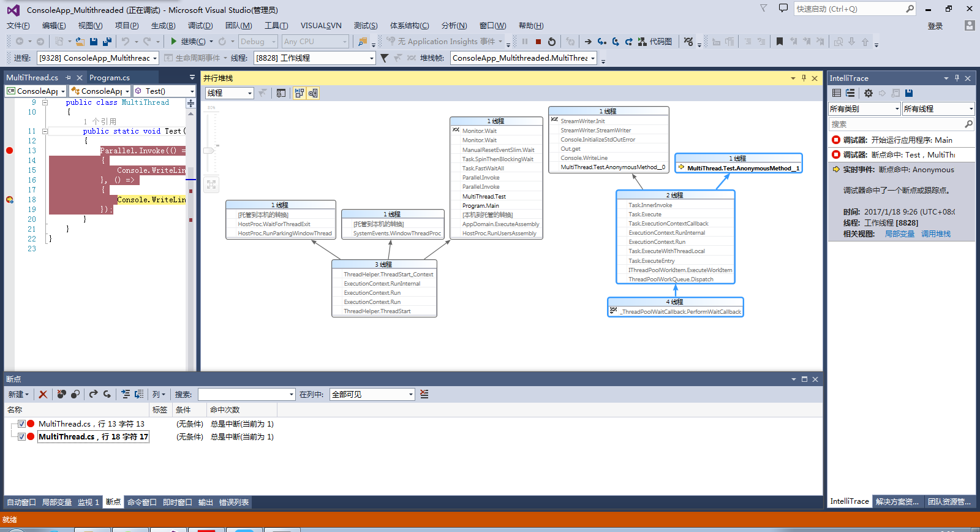Open the process dropdown showing [9328]
The image size is (980, 532).
(98, 58)
